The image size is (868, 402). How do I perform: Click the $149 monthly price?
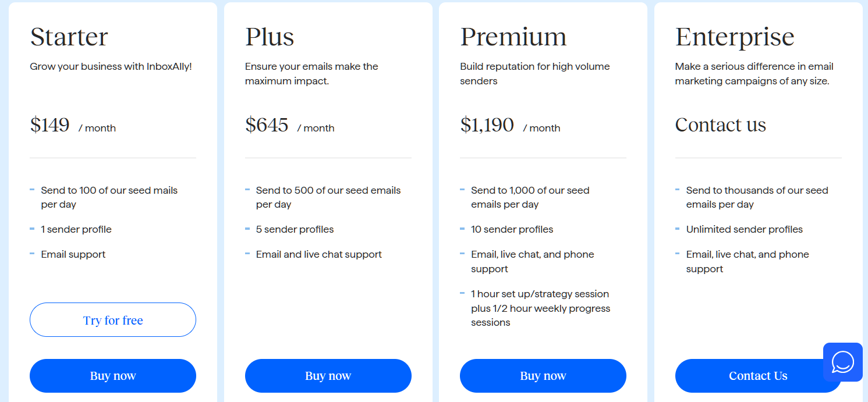point(50,125)
